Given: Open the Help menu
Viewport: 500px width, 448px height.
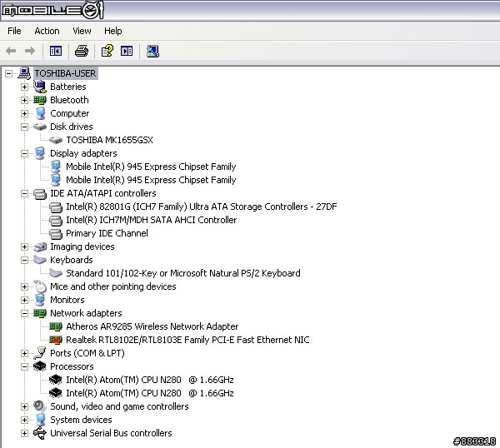Looking at the screenshot, I should (112, 31).
